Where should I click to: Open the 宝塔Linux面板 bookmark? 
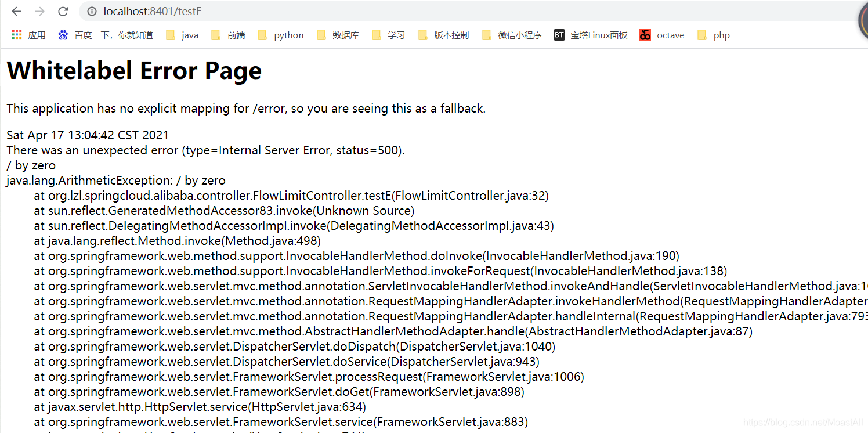pyautogui.click(x=591, y=35)
